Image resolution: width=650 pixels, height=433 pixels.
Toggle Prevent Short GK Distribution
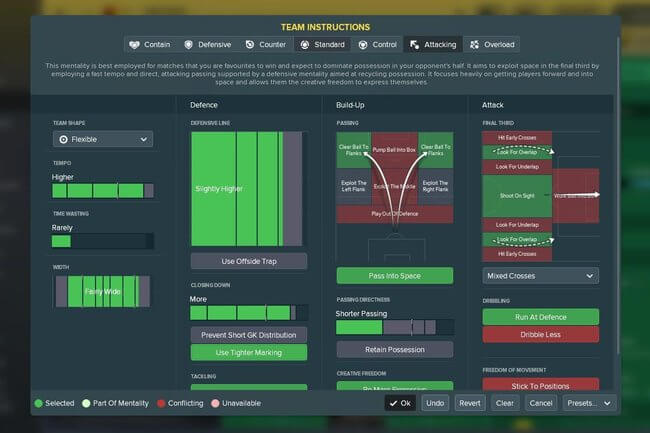pyautogui.click(x=249, y=335)
